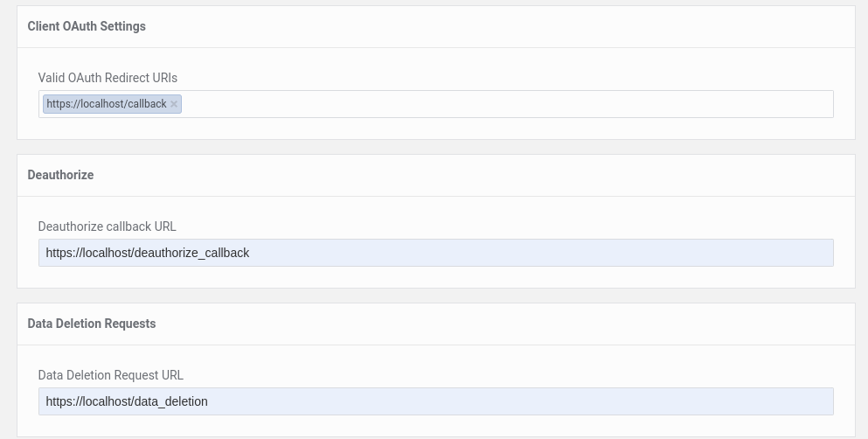This screenshot has height=439, width=868.
Task: Click the Valid OAuth Redirect URIs label
Action: [x=108, y=78]
